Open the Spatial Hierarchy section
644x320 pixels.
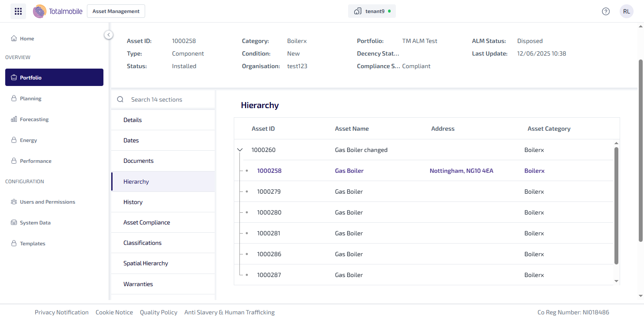146,263
